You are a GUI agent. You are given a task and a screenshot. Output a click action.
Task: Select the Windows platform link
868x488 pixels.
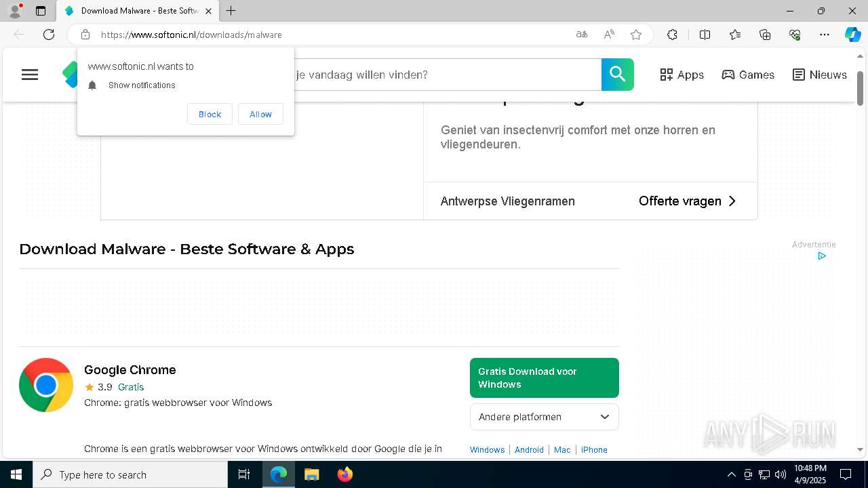488,450
